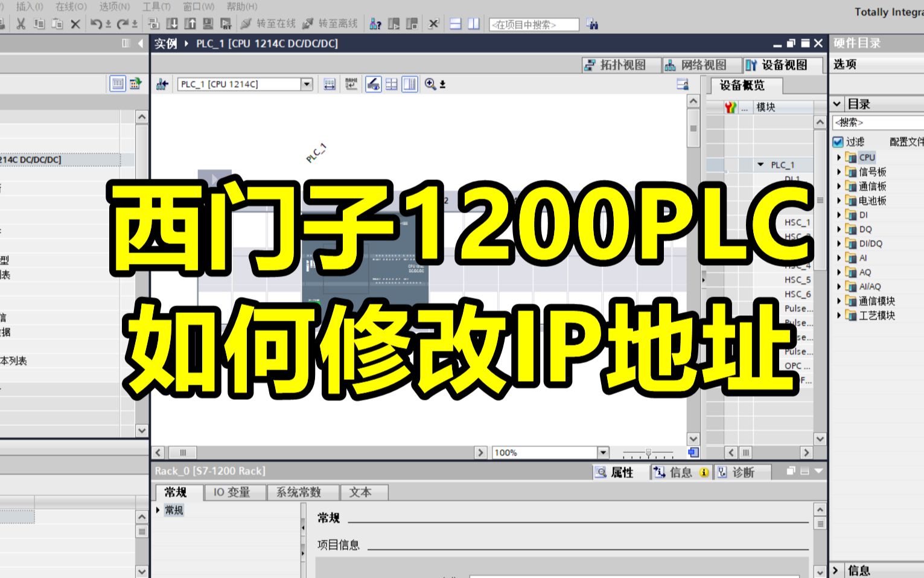Open the 帮助(H) menu

pos(241,7)
